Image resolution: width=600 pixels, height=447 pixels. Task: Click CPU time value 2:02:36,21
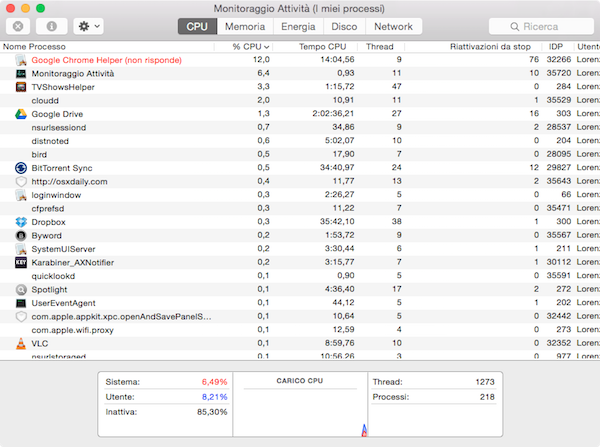(x=333, y=114)
